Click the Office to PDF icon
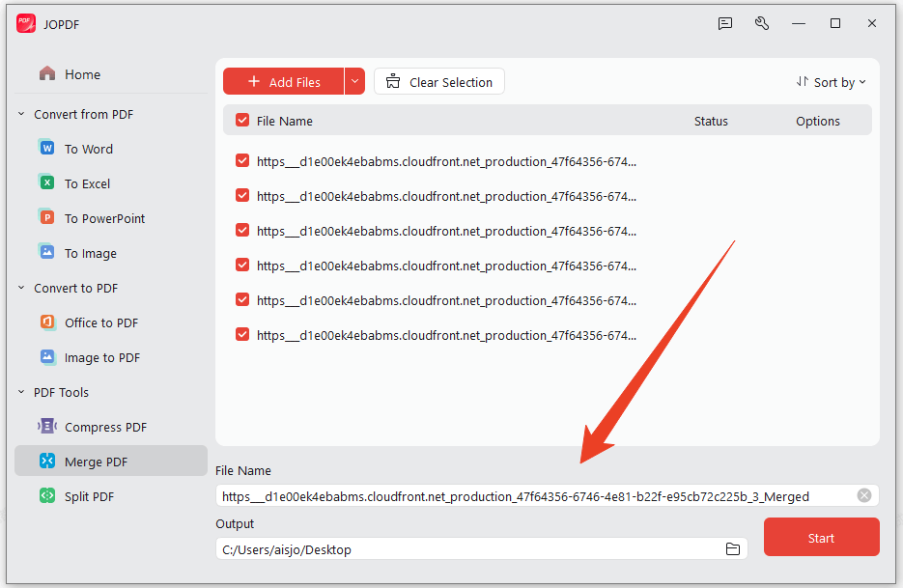 47,322
